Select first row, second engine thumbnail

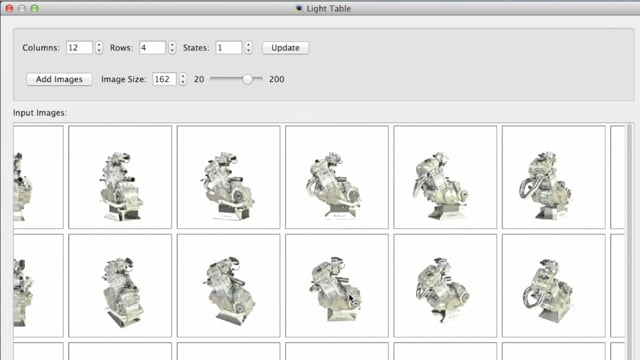click(120, 177)
